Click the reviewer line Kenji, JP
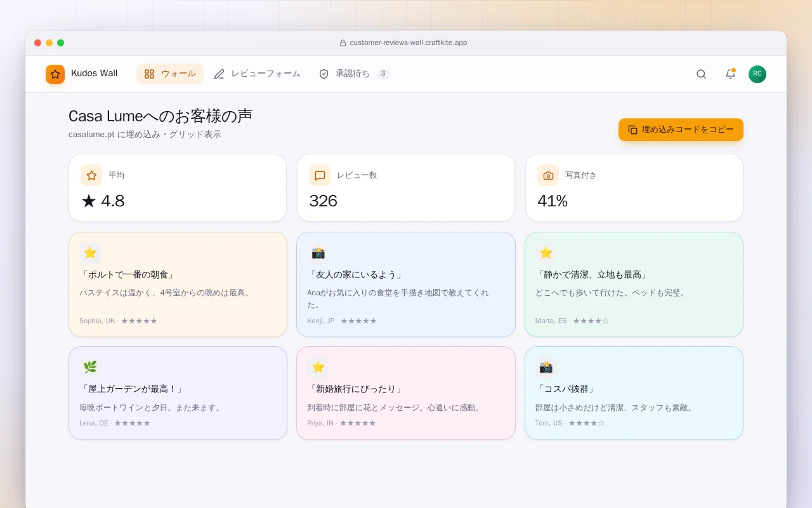The height and width of the screenshot is (508, 812). click(x=342, y=321)
